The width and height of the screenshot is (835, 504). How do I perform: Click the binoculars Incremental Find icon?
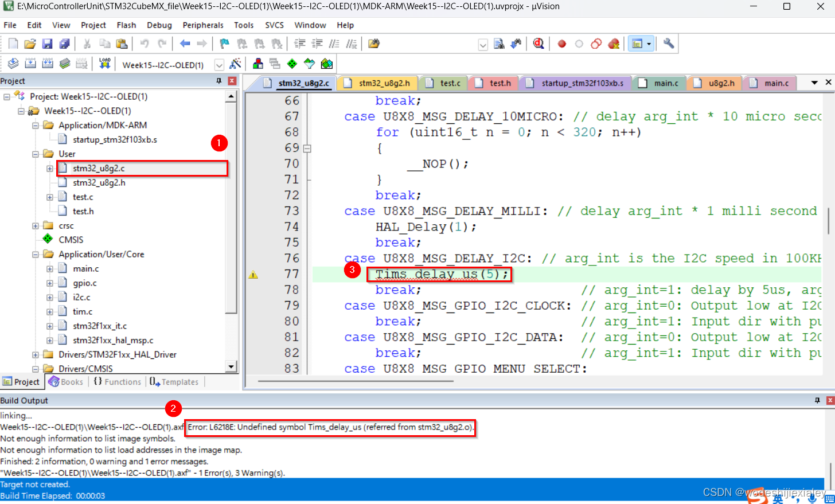tap(516, 44)
